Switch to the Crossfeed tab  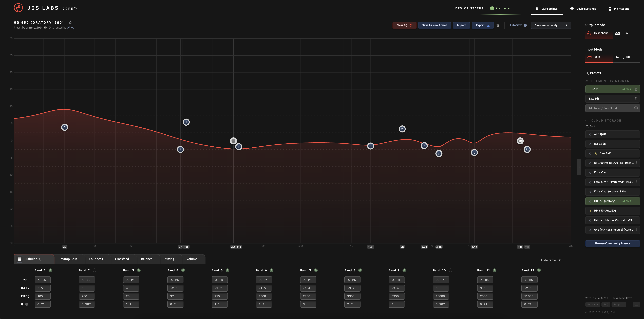tap(122, 259)
